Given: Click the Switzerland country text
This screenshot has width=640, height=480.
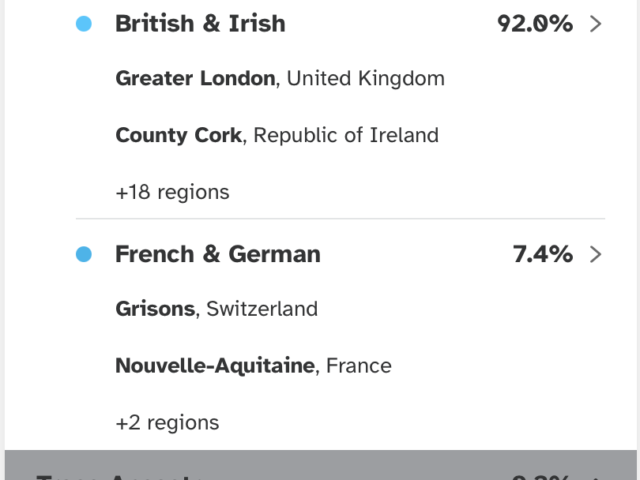Looking at the screenshot, I should (262, 308).
